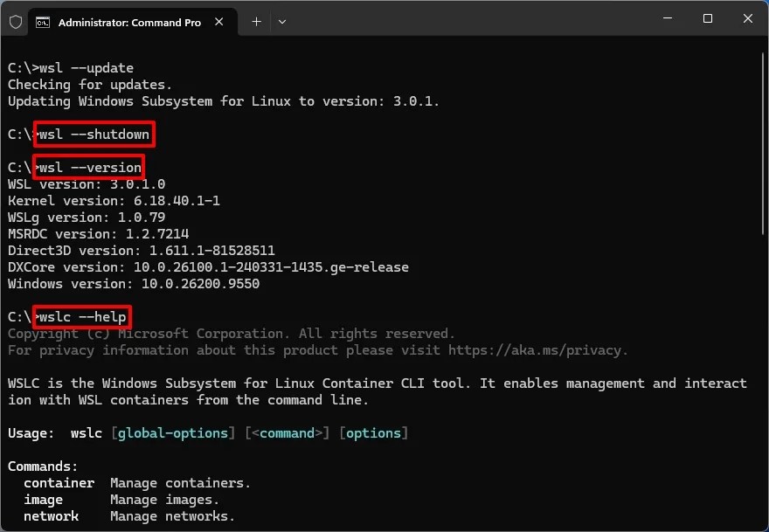
Task: Click 'Direct3D version: 1.611.1-81528511' line
Action: [142, 251]
